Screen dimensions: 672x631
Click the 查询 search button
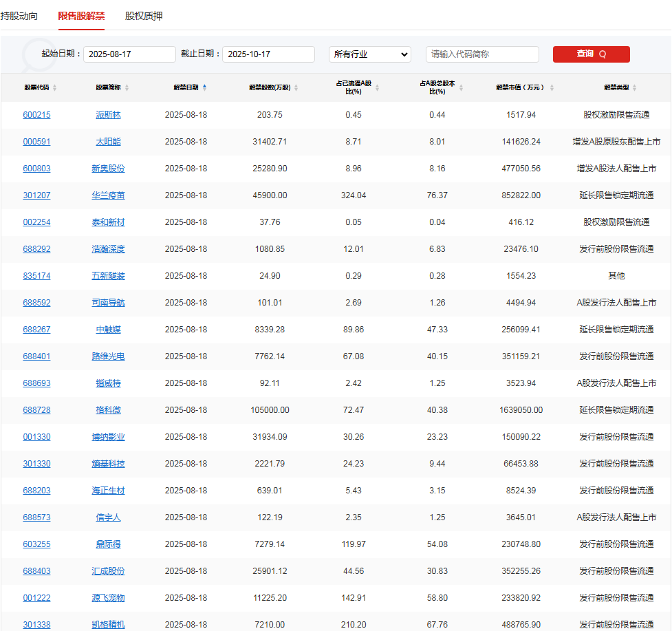591,54
